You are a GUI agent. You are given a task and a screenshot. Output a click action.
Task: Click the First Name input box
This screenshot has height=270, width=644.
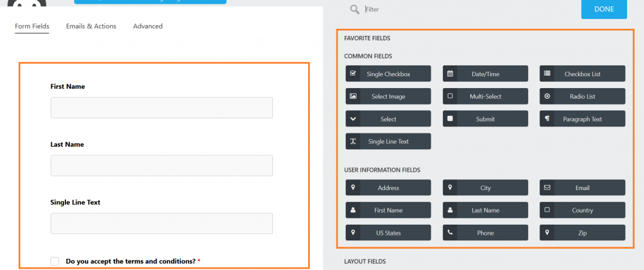(x=162, y=108)
